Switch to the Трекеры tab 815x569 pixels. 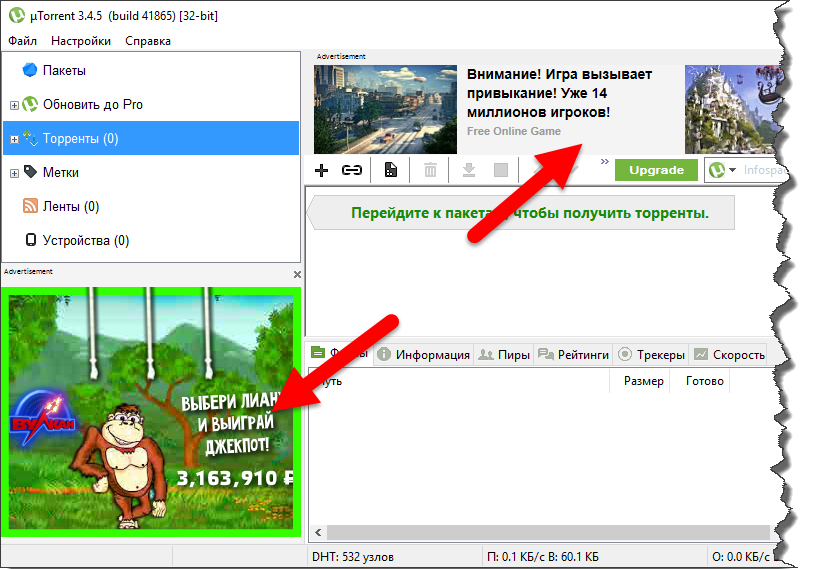[x=651, y=355]
